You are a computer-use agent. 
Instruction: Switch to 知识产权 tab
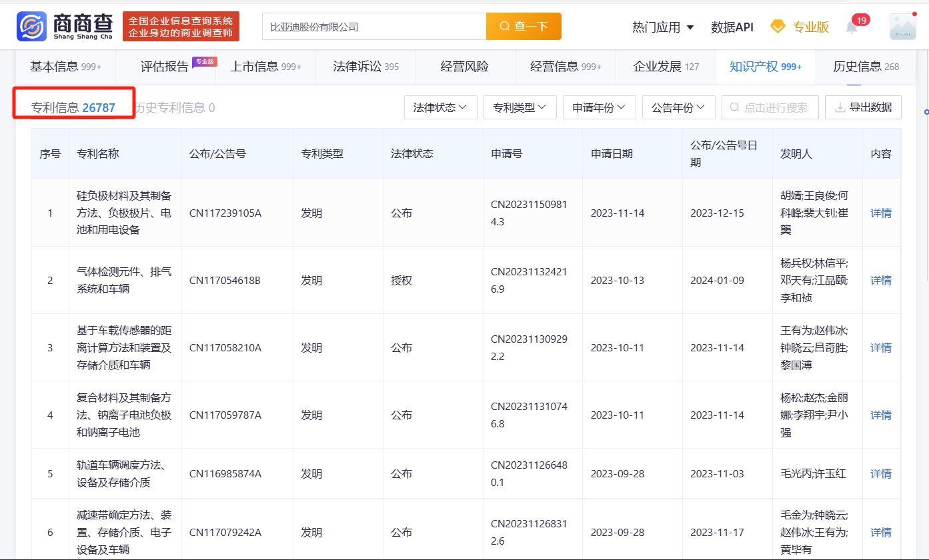pos(766,66)
